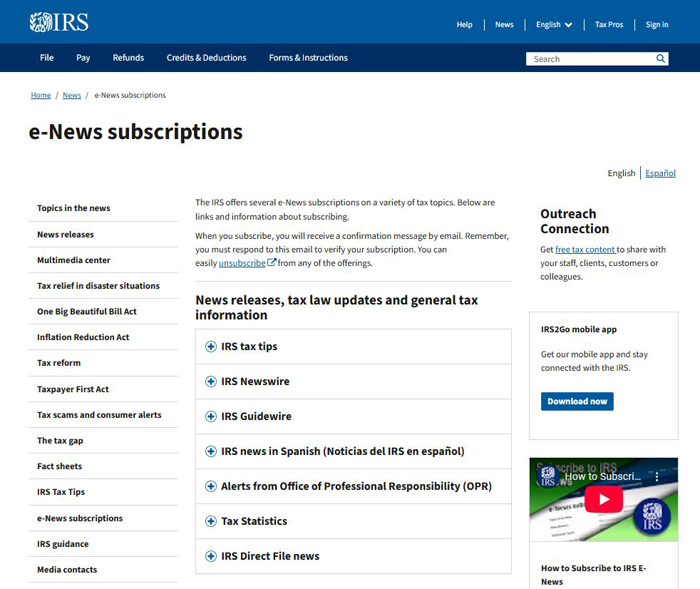Click the plus icon beside IRS Guidewire
Viewport: 700px width, 589px height.
point(211,416)
